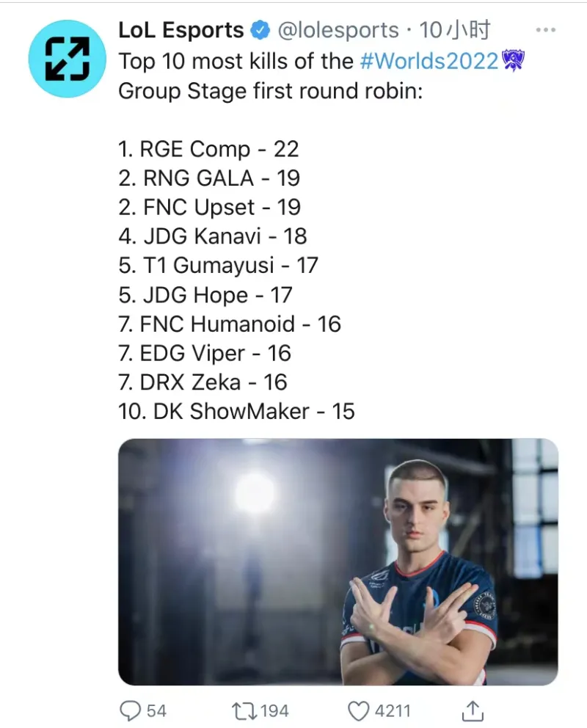Click the line DK ShowMaker - 15
This screenshot has height=728, width=587.
click(x=236, y=411)
